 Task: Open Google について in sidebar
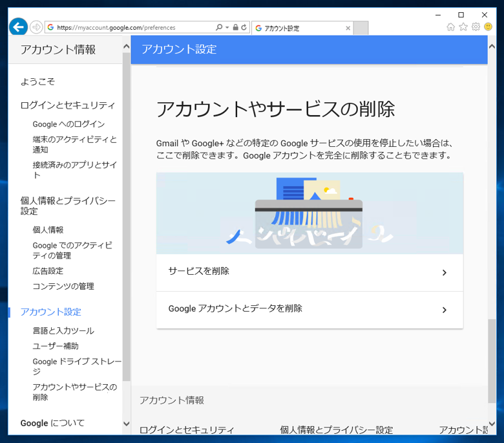tap(52, 423)
